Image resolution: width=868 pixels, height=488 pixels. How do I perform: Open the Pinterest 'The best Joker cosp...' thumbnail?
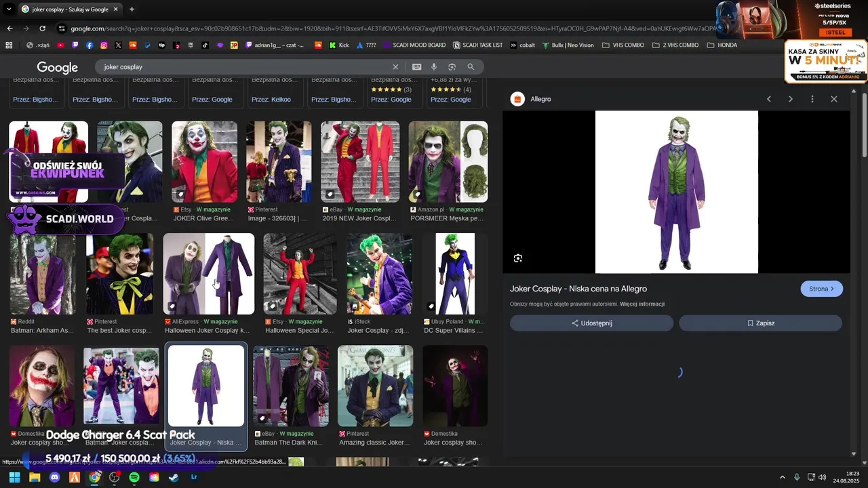tap(119, 274)
